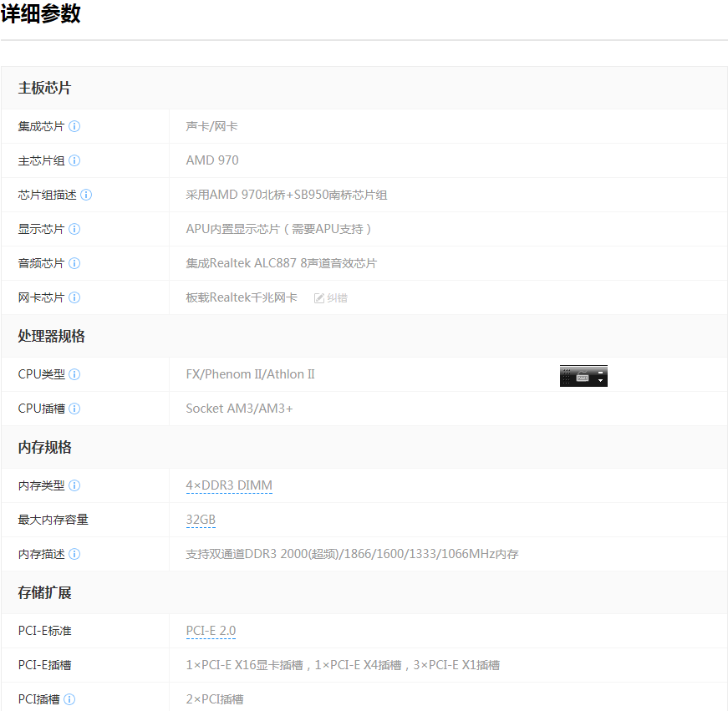Click the CPU类型 label
Screen dimensions: 728x711
point(41,374)
